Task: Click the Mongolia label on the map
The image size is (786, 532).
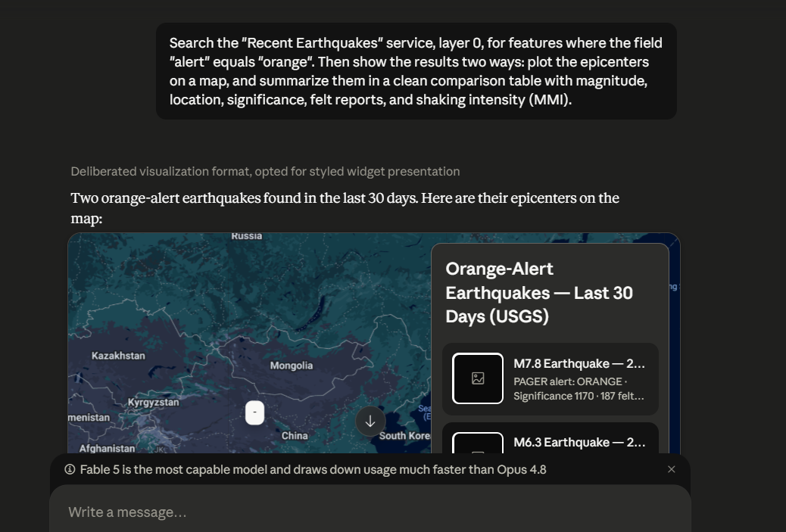Action: (292, 366)
